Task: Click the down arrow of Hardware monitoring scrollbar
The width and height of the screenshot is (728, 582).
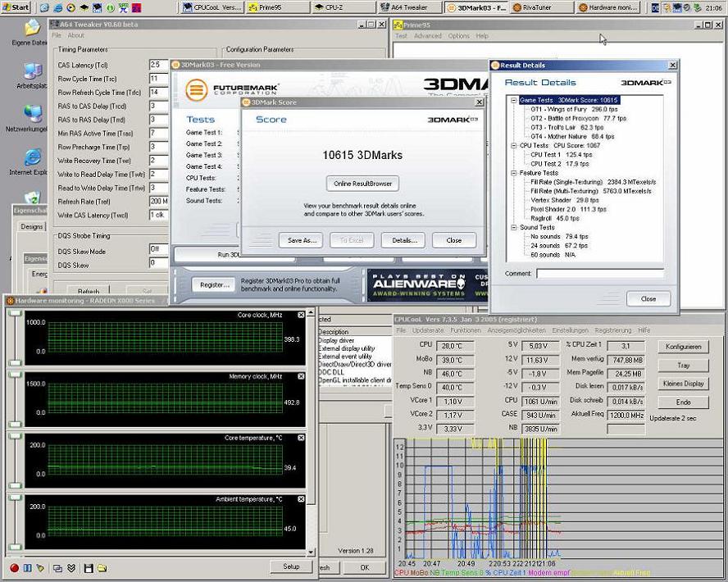Action: coord(311,552)
